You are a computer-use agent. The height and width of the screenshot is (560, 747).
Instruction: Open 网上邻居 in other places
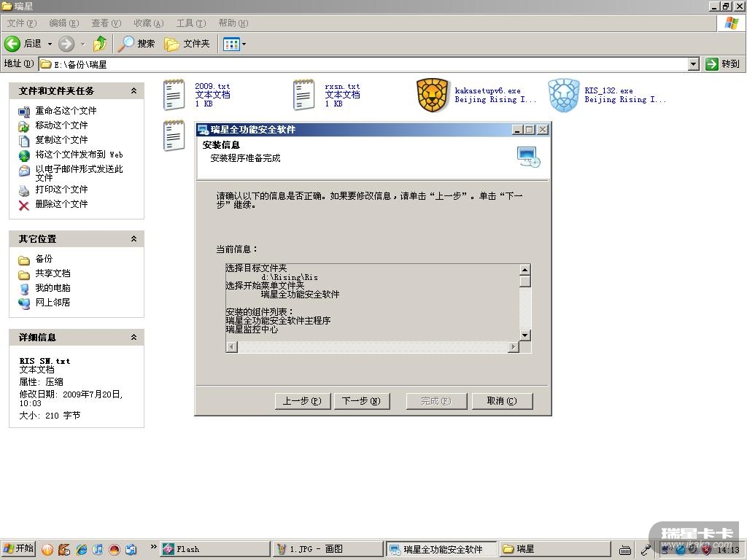coord(53,303)
